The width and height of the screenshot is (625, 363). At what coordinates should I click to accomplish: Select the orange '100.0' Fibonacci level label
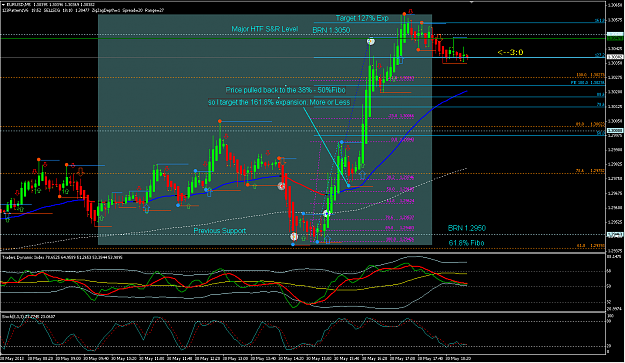590,75
